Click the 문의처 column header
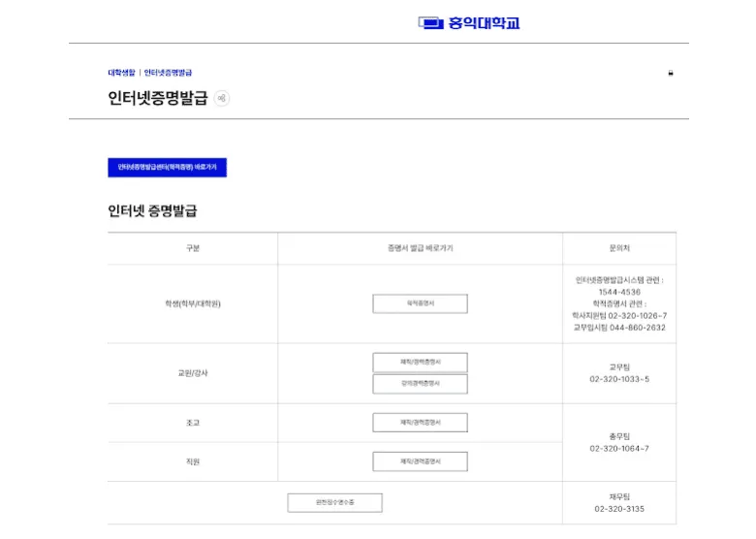 (619, 248)
